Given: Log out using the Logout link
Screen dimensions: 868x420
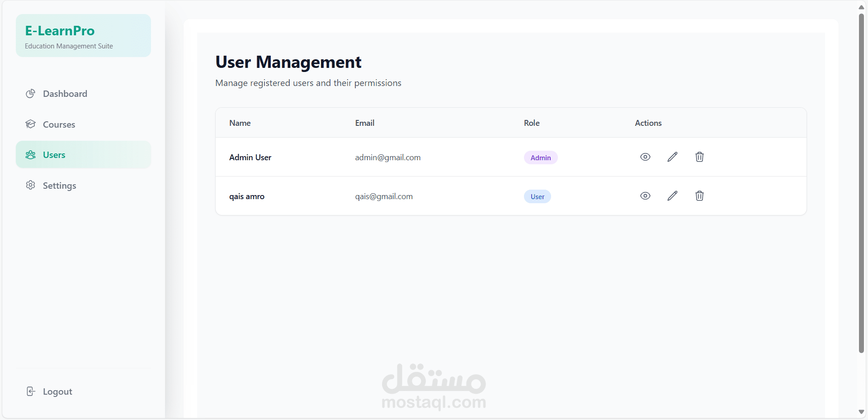Looking at the screenshot, I should tap(84, 391).
